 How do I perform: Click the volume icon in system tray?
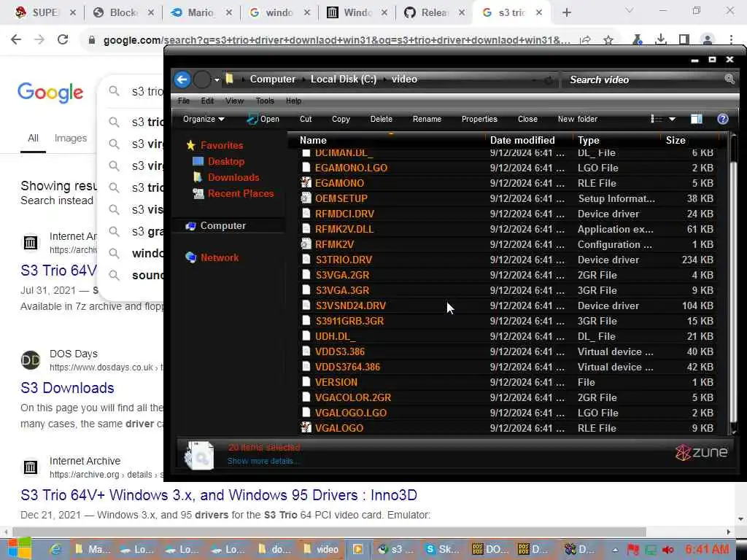668,550
